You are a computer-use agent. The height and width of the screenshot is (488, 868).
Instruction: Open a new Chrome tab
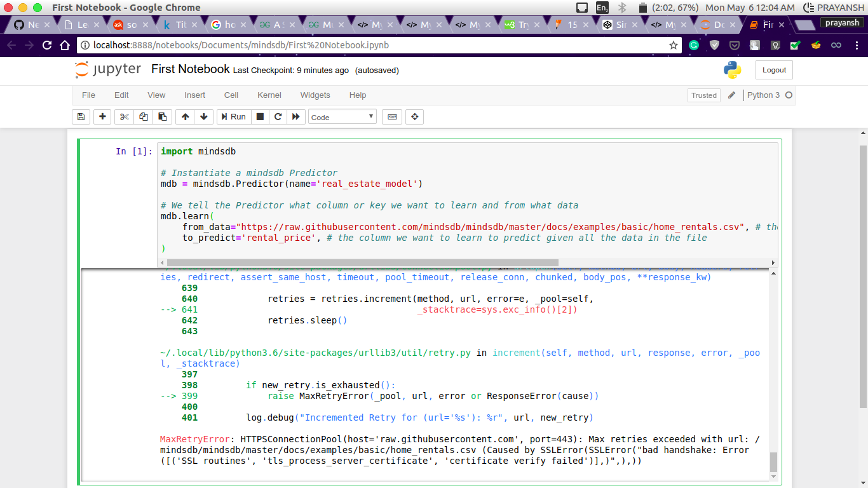[x=804, y=25]
